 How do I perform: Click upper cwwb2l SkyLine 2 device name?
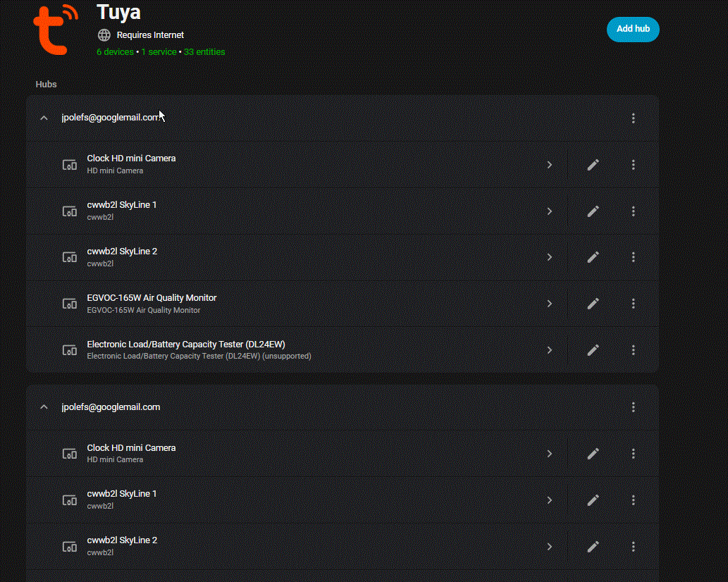click(x=122, y=251)
